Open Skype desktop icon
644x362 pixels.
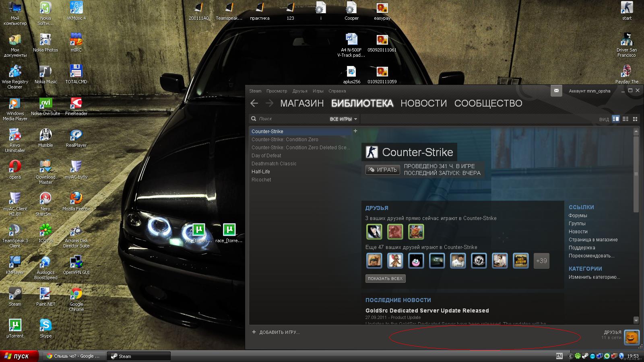tap(45, 328)
